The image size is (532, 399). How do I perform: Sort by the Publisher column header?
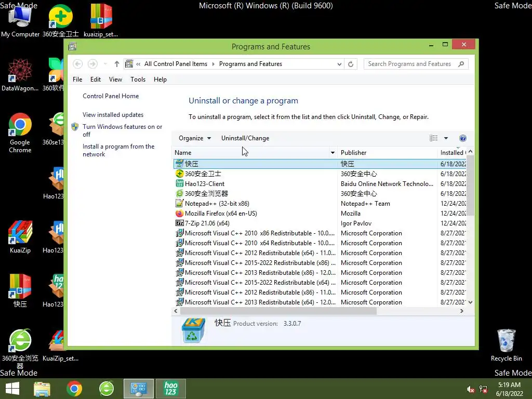click(353, 153)
